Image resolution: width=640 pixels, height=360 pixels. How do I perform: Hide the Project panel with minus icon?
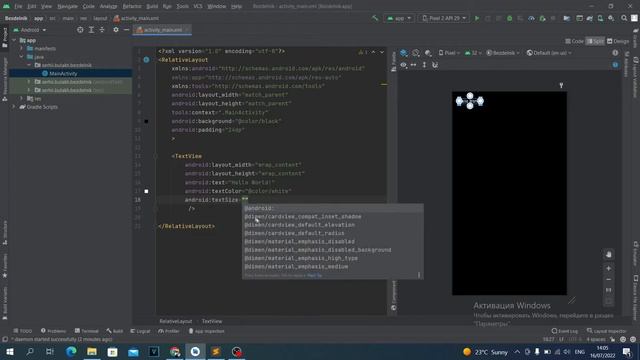127,30
